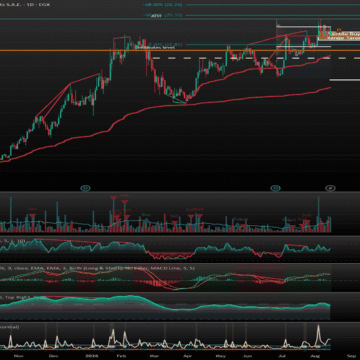Select the 'Top Right' indicator legend
360x360 pixels.
(23, 296)
